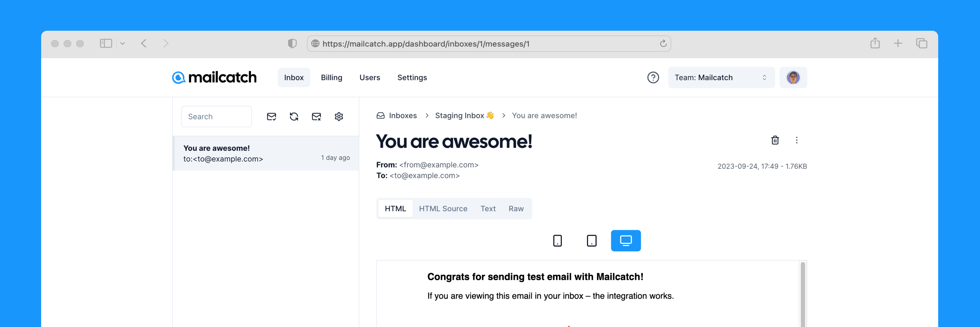This screenshot has height=327, width=980.
Task: Delete this message with trash icon
Action: click(x=775, y=140)
